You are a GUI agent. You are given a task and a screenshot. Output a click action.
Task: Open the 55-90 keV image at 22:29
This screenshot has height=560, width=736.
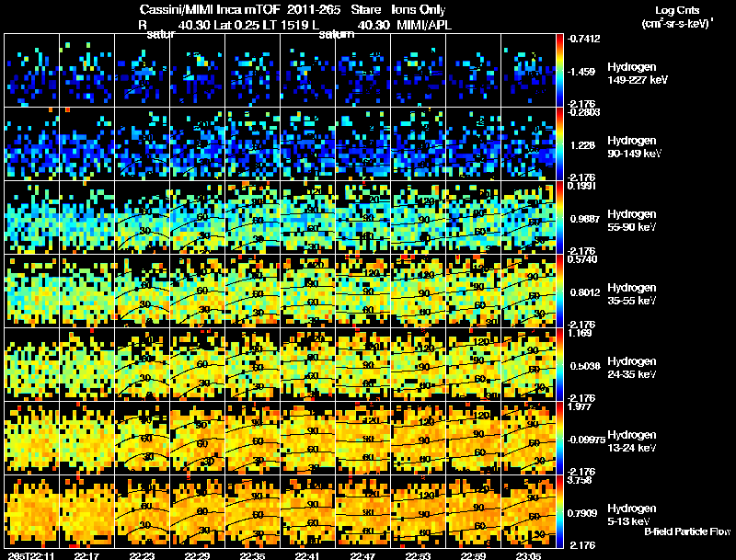pos(198,218)
